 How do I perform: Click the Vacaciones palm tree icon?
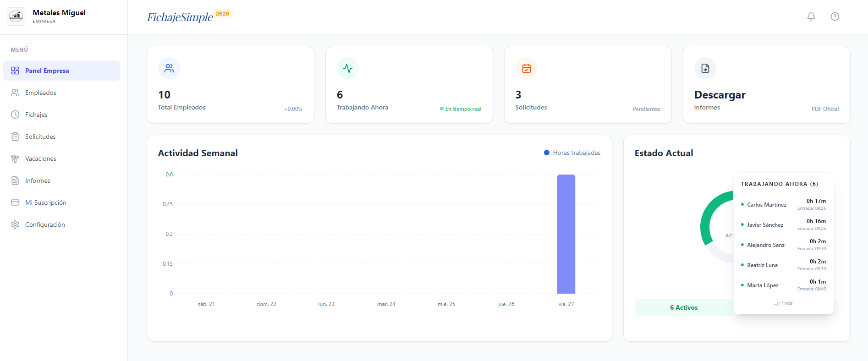coord(15,159)
